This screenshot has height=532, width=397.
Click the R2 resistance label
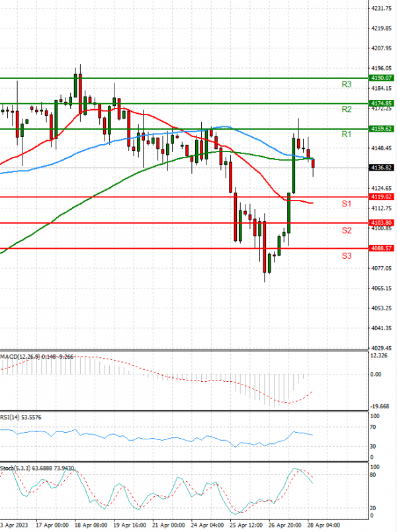(346, 109)
